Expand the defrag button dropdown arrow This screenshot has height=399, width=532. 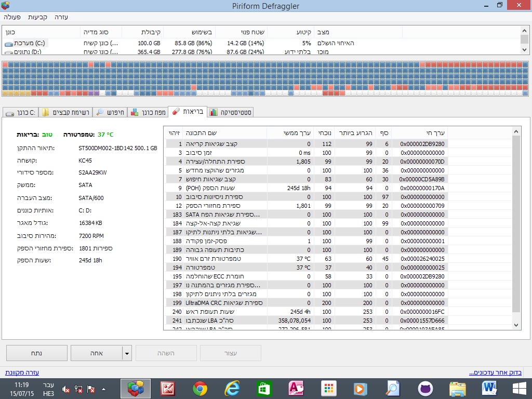[x=127, y=353]
